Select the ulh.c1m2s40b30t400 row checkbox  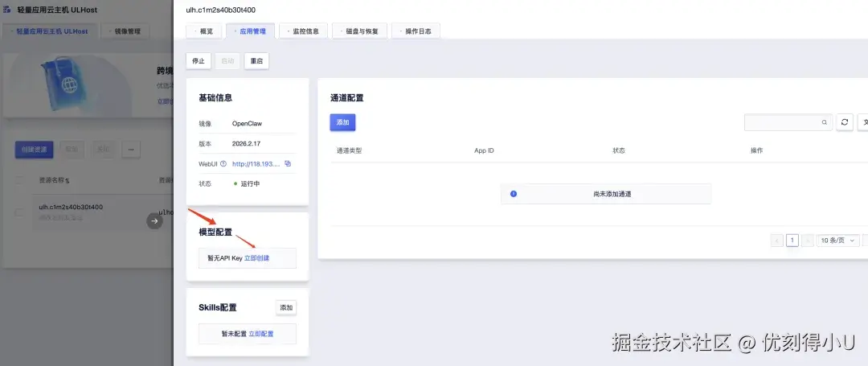[18, 212]
